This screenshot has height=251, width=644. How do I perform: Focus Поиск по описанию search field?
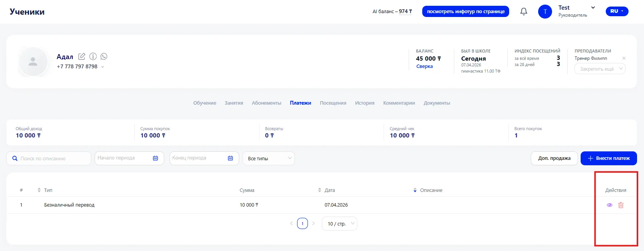[x=49, y=158]
